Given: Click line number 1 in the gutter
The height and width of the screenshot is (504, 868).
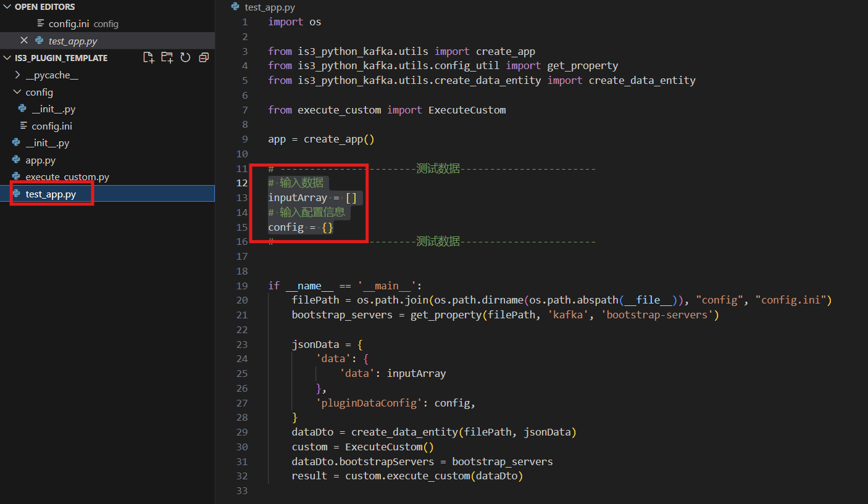Looking at the screenshot, I should pos(245,22).
